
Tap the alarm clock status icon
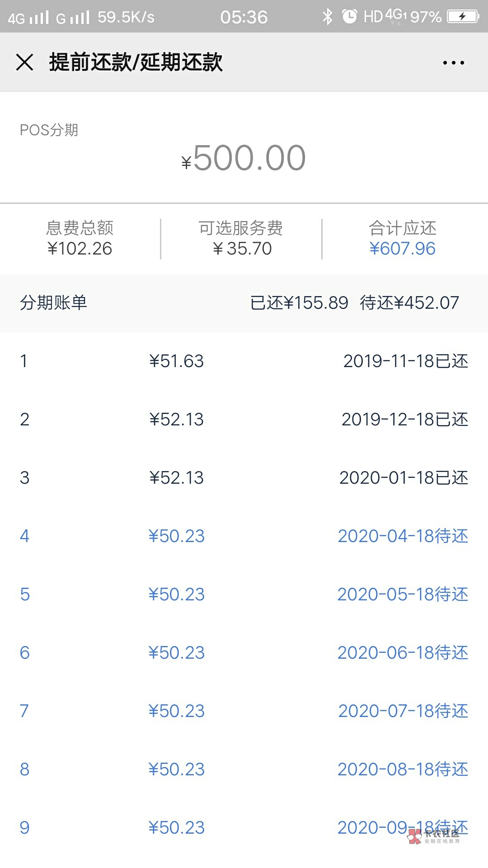[x=349, y=17]
